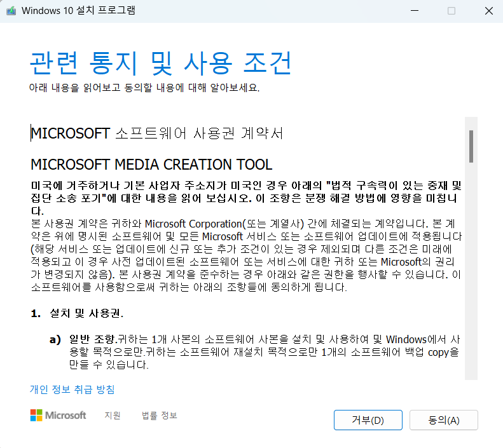Click the heading MICROSOFT 소프트웨어 사용권 계약서

pos(157,133)
